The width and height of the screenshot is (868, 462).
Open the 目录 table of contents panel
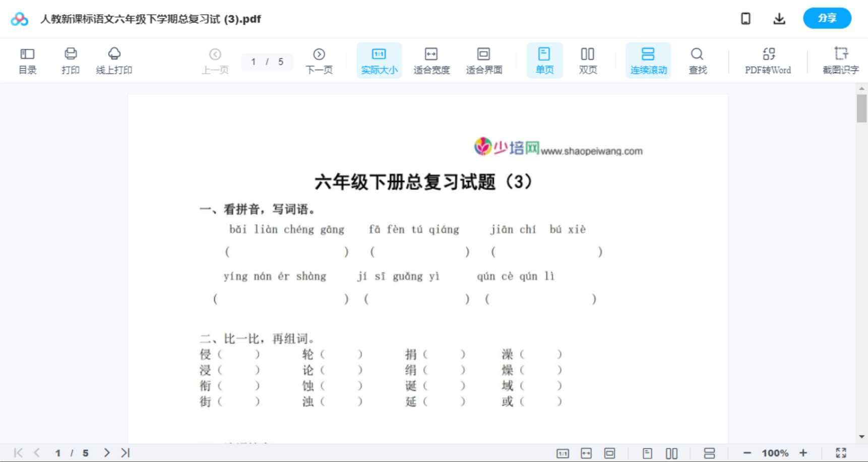coord(27,60)
